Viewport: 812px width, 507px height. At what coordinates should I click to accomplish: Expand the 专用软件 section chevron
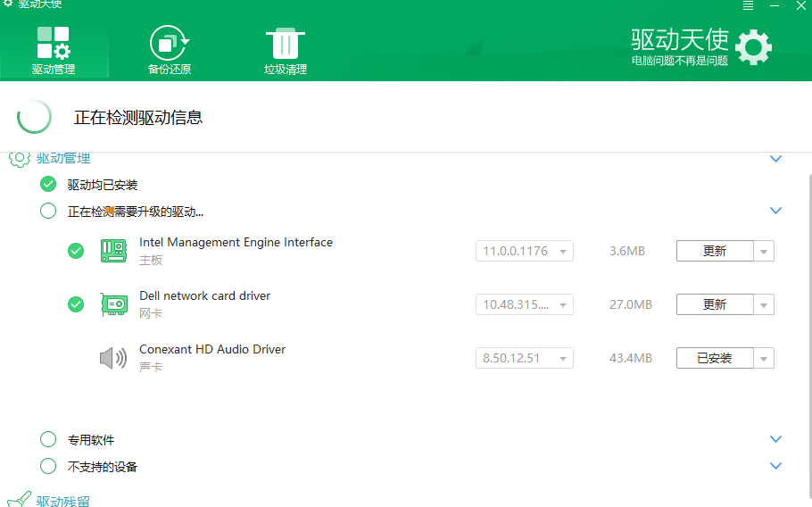click(x=775, y=439)
